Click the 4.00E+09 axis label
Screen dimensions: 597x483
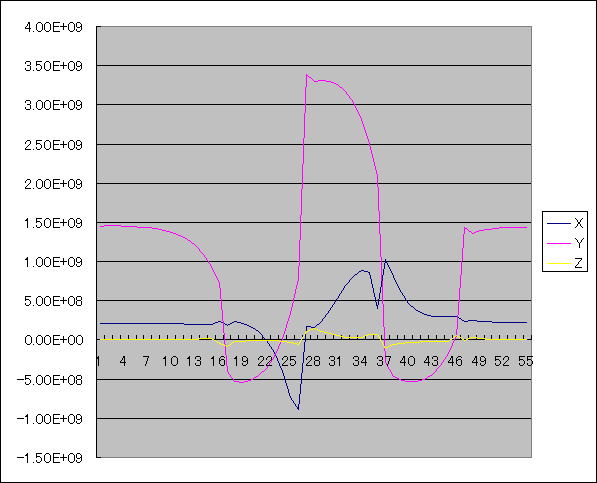pyautogui.click(x=53, y=27)
